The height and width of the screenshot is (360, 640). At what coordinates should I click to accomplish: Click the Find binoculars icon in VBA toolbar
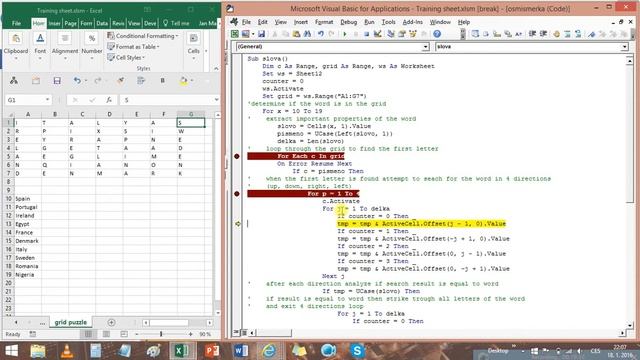click(x=308, y=34)
